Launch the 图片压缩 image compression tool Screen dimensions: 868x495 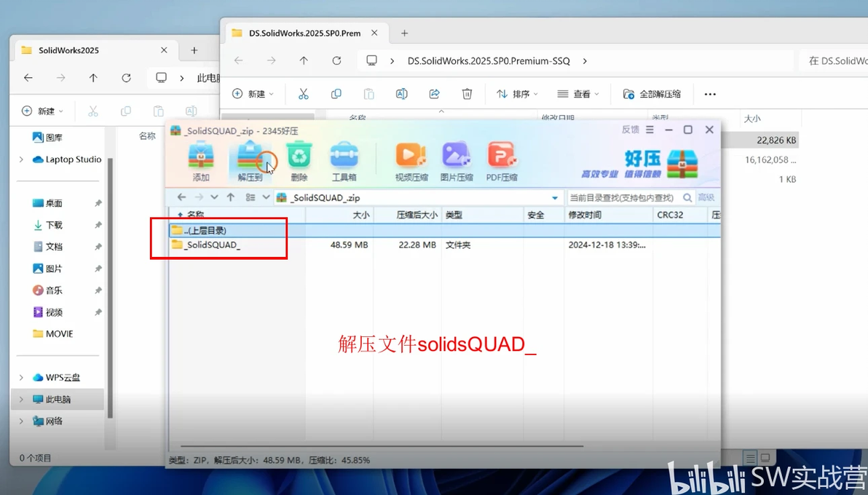[457, 161]
